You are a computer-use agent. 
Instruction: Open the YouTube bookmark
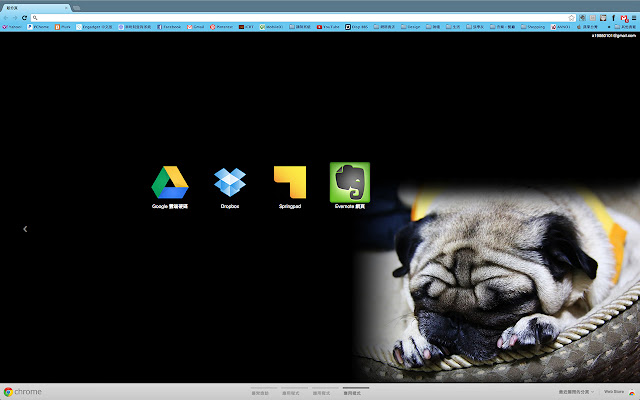tap(328, 27)
